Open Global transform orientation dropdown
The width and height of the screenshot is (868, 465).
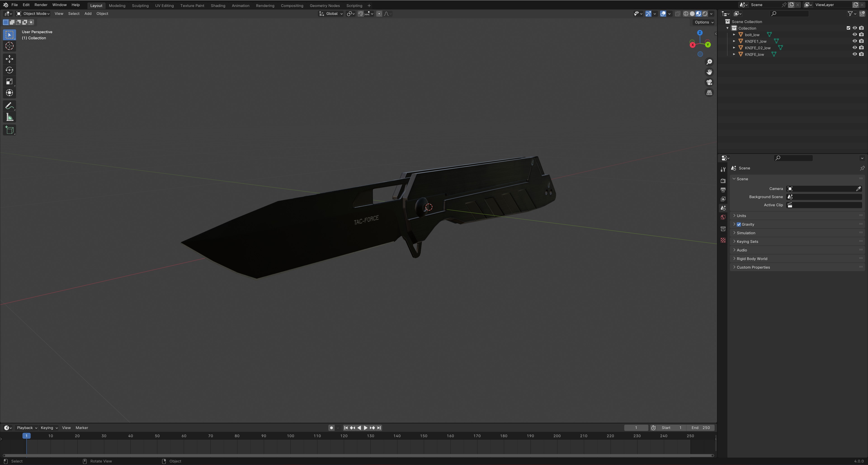point(331,14)
